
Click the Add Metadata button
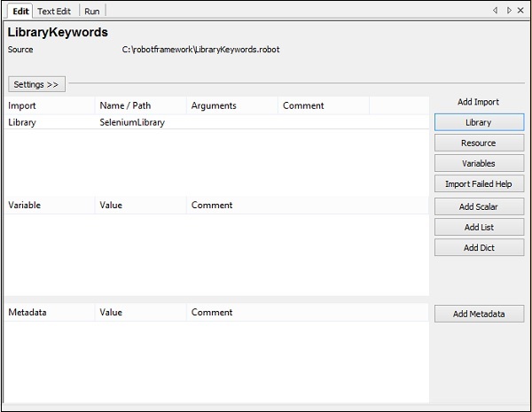click(479, 314)
